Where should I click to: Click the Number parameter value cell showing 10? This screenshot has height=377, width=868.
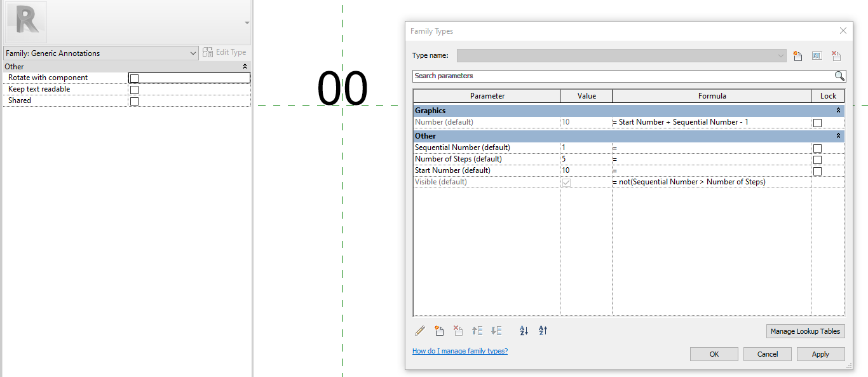(x=586, y=122)
